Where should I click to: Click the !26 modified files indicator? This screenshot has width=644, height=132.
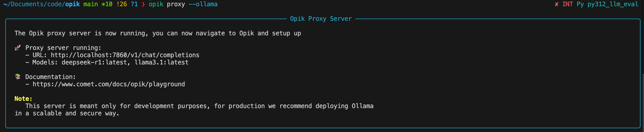click(121, 4)
